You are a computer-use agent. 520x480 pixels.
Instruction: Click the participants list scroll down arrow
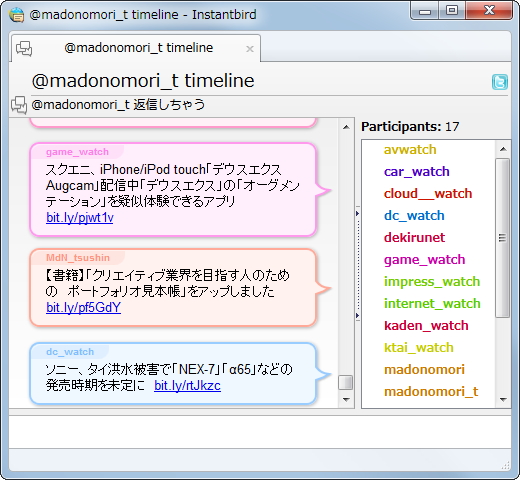click(503, 399)
